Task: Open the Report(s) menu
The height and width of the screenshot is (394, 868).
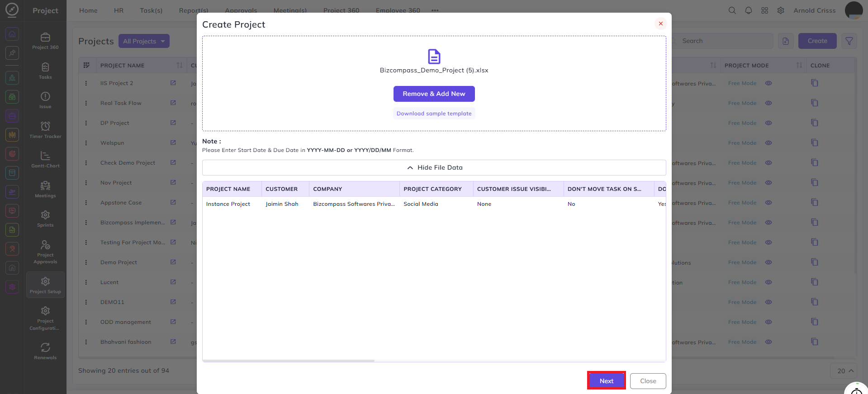Action: pyautogui.click(x=194, y=10)
